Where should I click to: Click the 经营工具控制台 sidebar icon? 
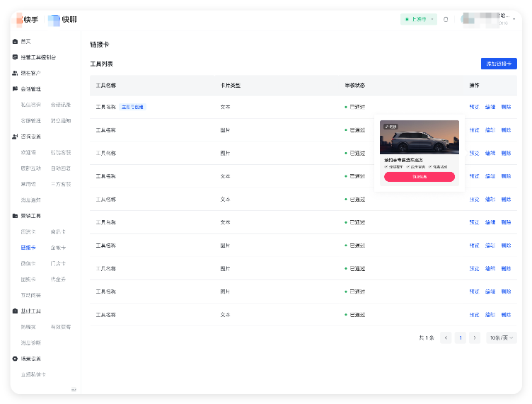[16, 57]
